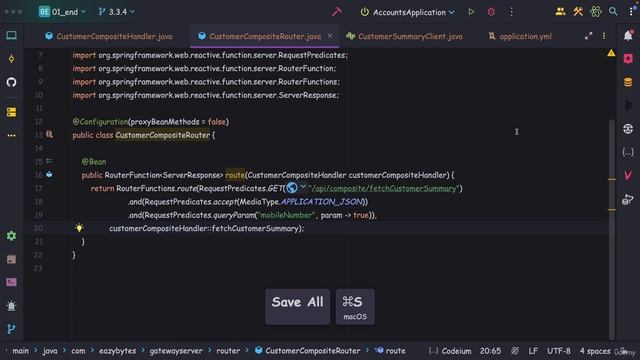Open the Codeium braces panel in right sidebar
The width and height of the screenshot is (640, 360).
(x=628, y=152)
